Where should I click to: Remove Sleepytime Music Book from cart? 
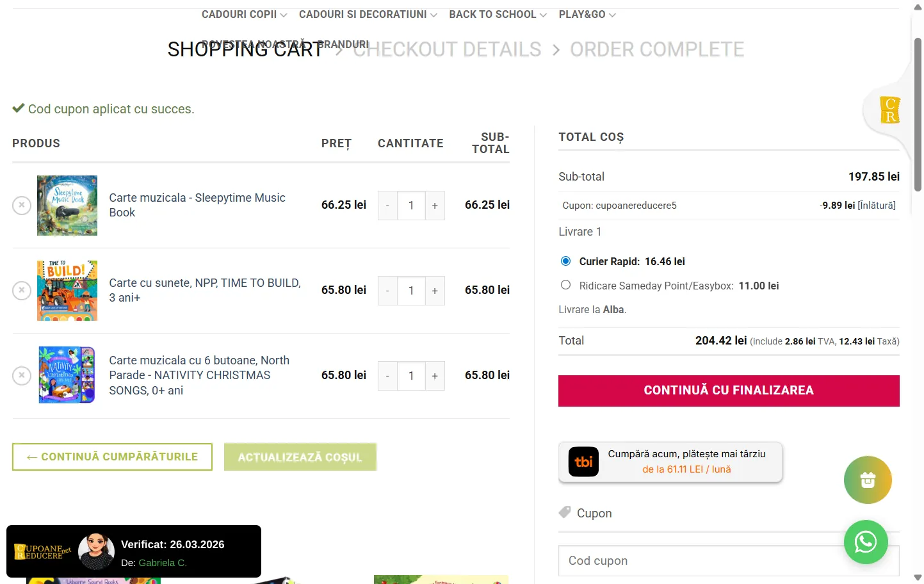click(22, 206)
